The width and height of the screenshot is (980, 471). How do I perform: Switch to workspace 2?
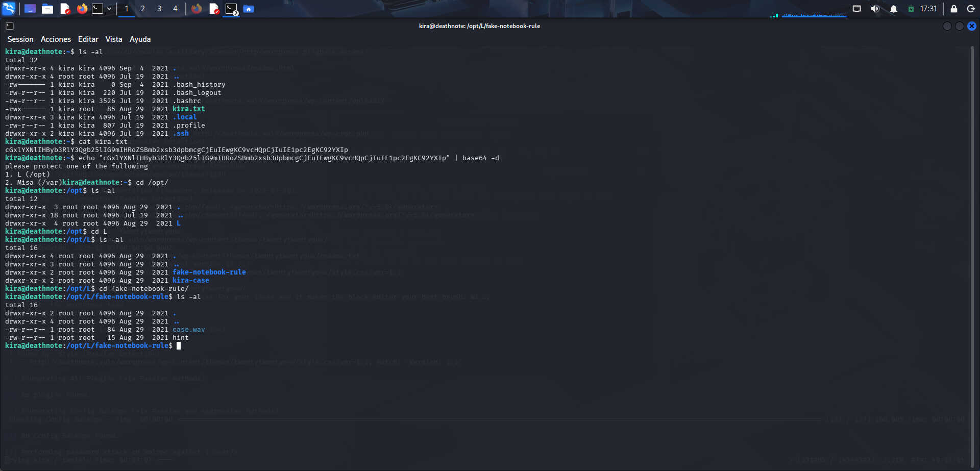click(x=143, y=9)
